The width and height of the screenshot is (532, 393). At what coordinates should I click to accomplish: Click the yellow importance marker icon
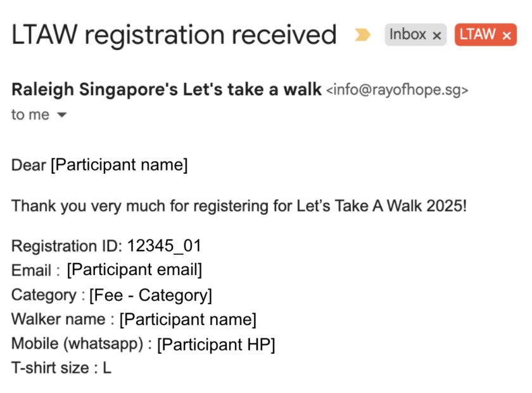point(363,36)
